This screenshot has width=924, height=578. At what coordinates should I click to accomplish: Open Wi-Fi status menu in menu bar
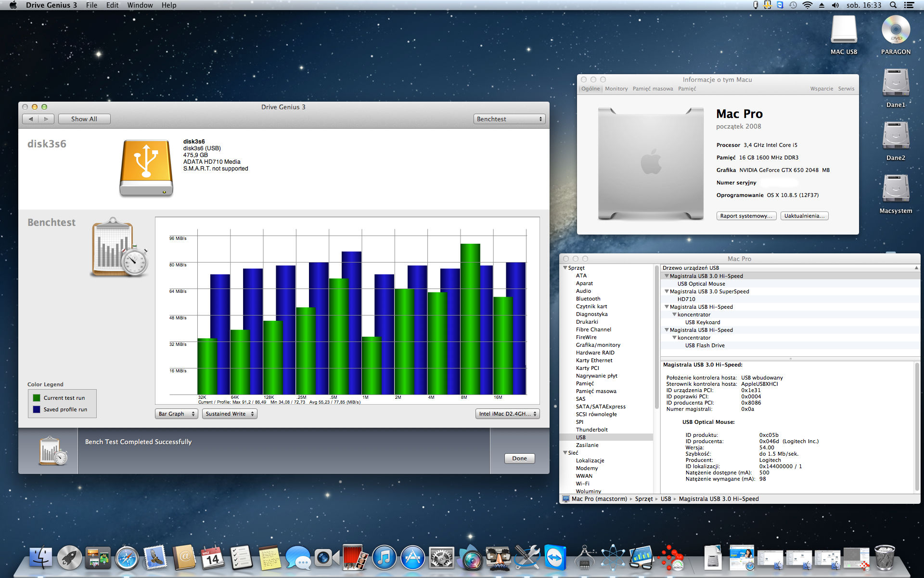point(808,5)
